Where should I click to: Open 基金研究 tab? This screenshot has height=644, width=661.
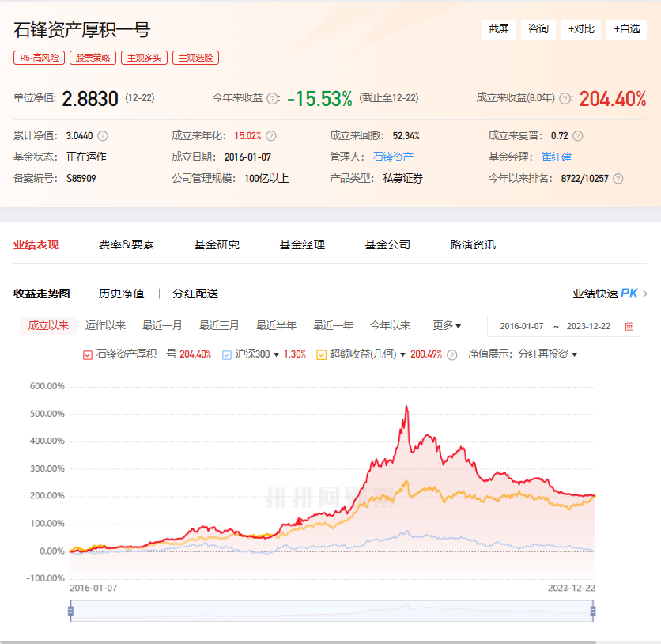(x=217, y=244)
